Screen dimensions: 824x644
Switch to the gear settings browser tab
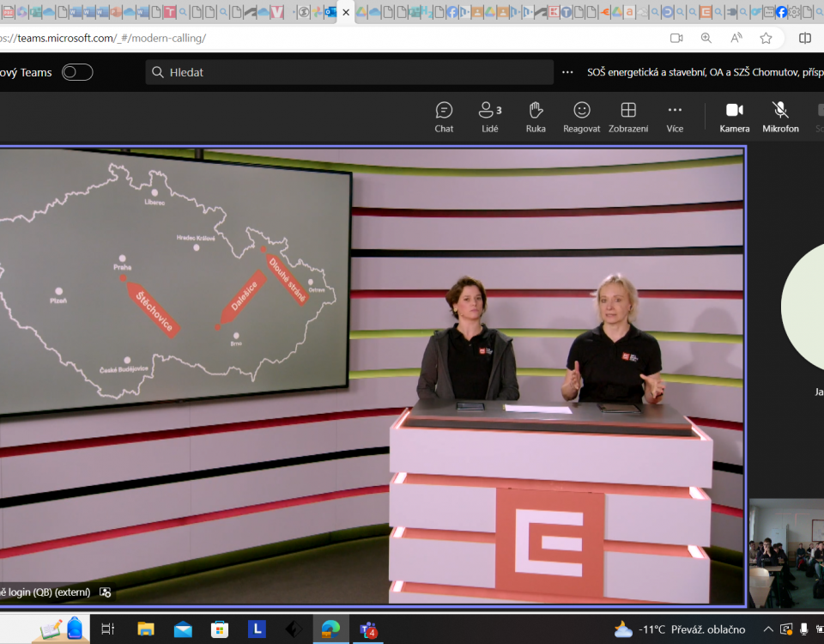click(795, 11)
